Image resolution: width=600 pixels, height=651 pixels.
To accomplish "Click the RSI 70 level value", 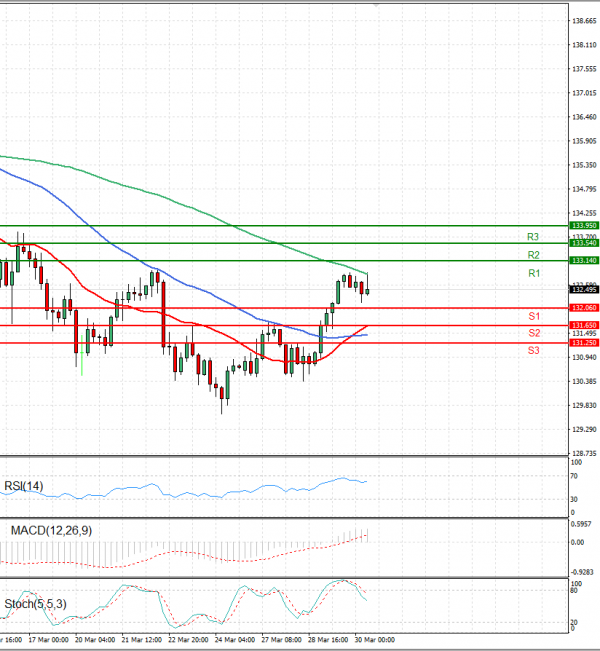I will point(574,476).
